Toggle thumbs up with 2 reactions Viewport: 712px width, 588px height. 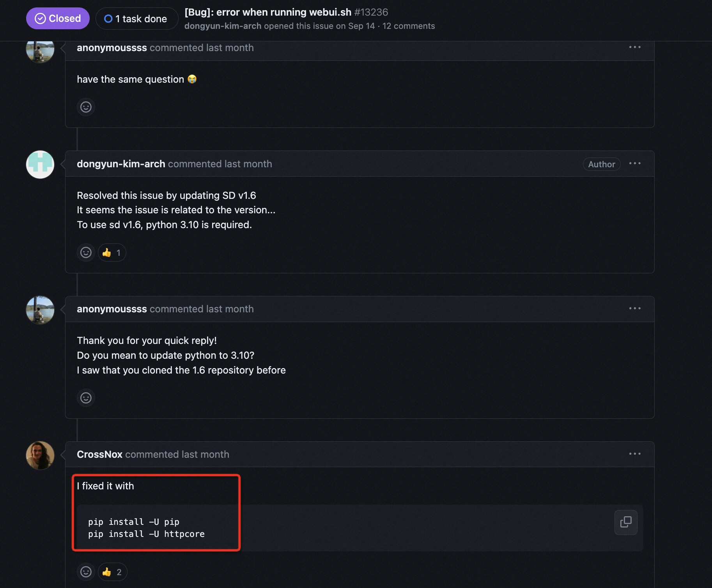pyautogui.click(x=112, y=572)
